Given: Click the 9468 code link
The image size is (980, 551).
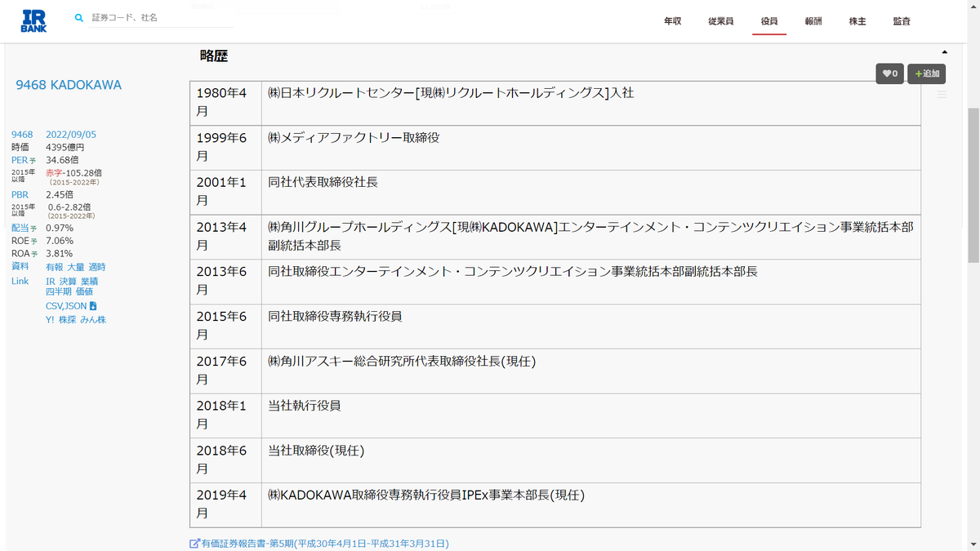Looking at the screenshot, I should click(x=22, y=135).
